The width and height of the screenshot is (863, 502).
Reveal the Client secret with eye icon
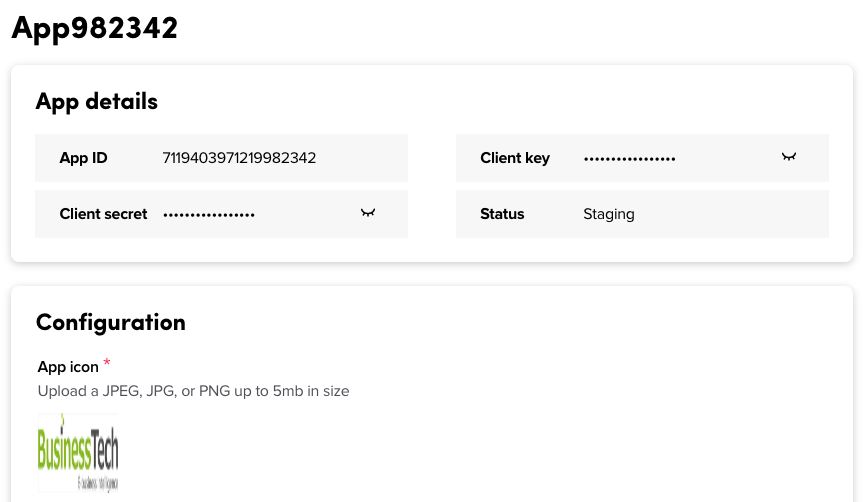(368, 213)
